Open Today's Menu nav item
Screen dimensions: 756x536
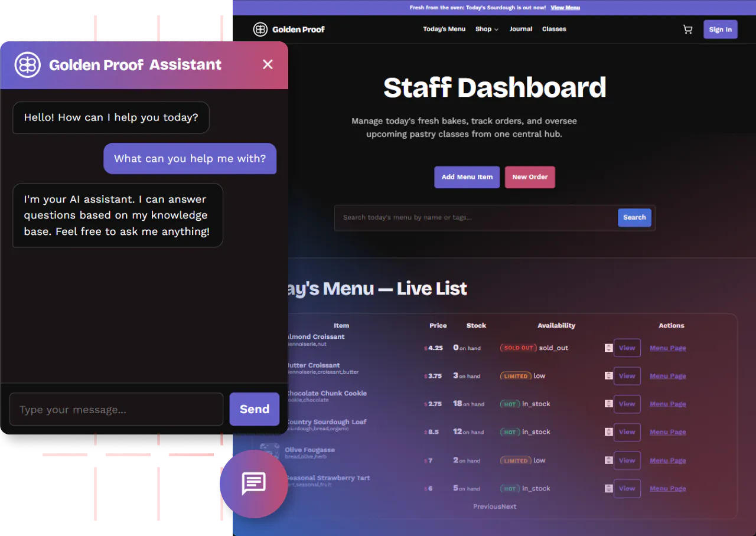click(444, 29)
